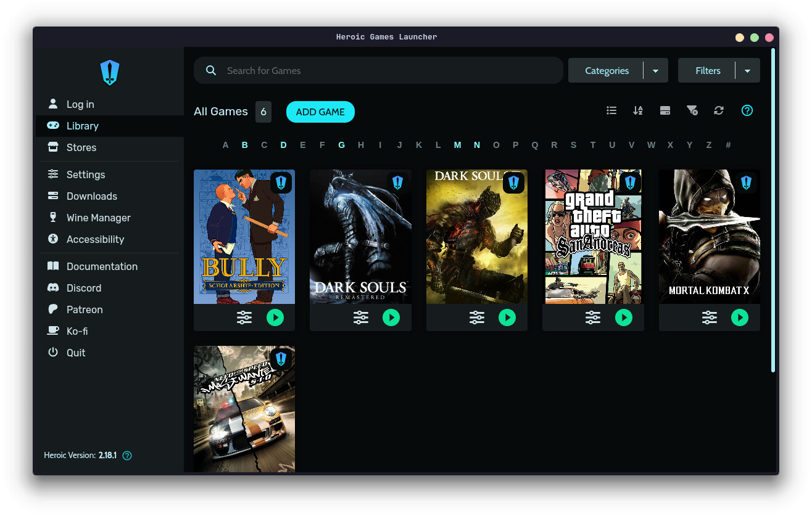Click the list view layout icon
This screenshot has width=812, height=516.
611,110
